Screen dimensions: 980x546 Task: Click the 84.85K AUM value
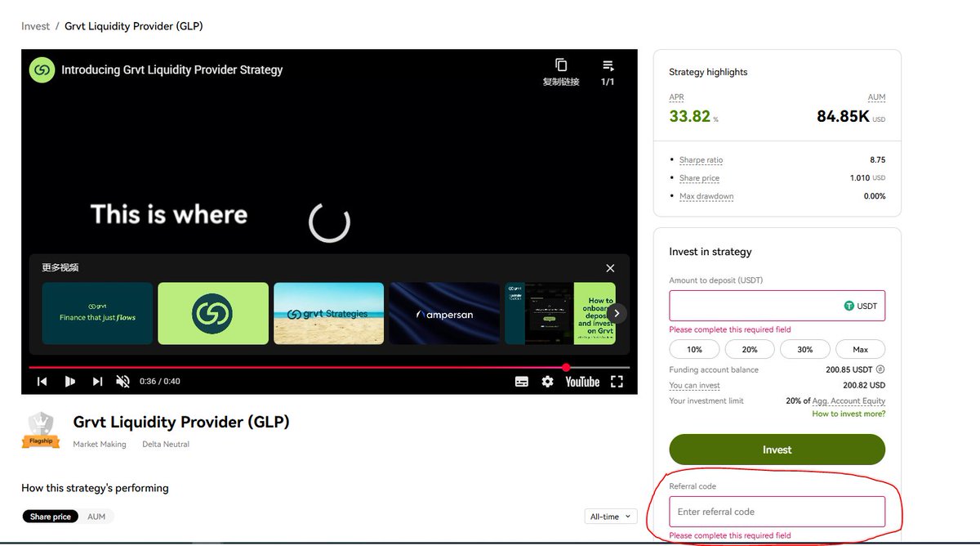pos(843,116)
